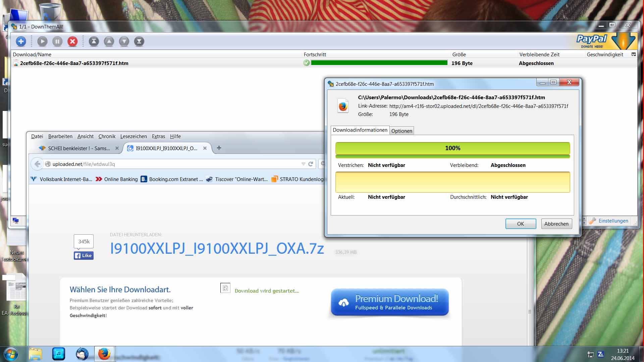The image size is (644, 362).
Task: Open Tiscover Online-Wart... bookmark
Action: coord(237,179)
